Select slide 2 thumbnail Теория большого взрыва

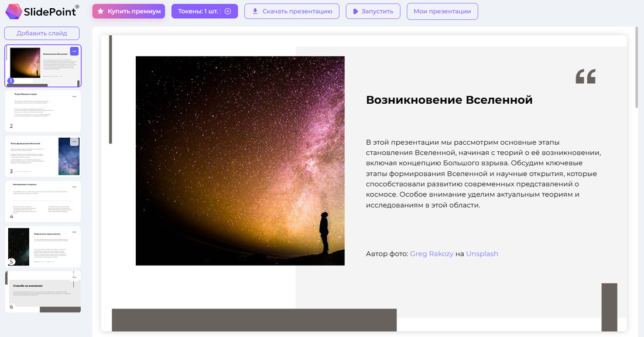click(43, 111)
